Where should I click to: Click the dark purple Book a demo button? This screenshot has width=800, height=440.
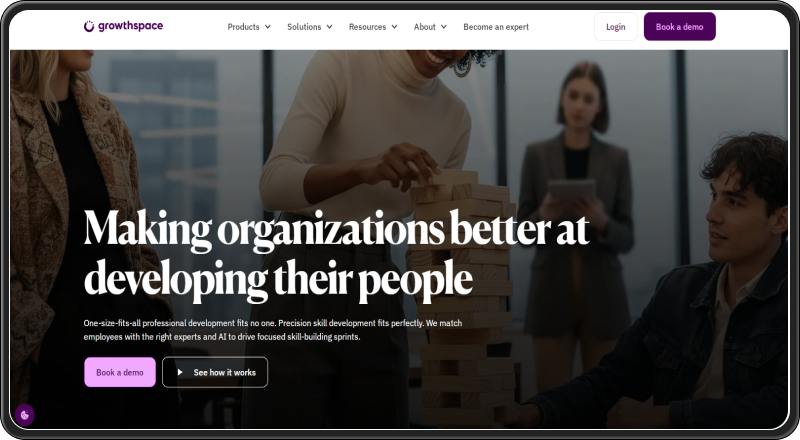point(680,27)
